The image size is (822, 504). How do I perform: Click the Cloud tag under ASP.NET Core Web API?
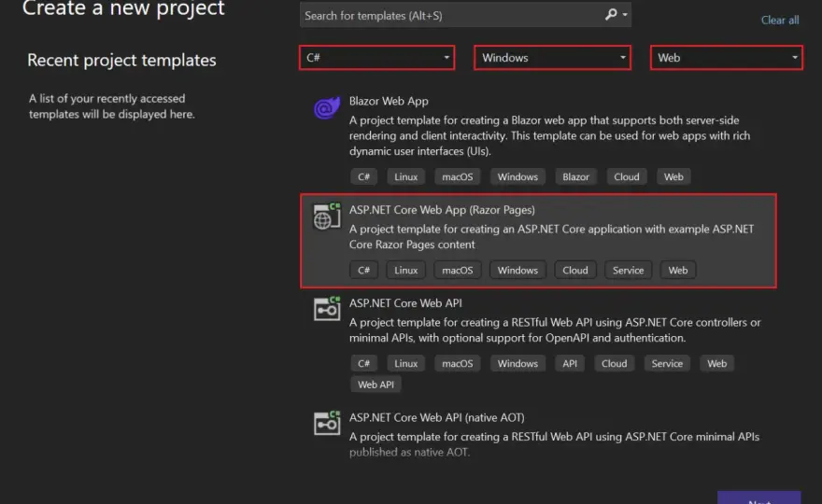614,363
